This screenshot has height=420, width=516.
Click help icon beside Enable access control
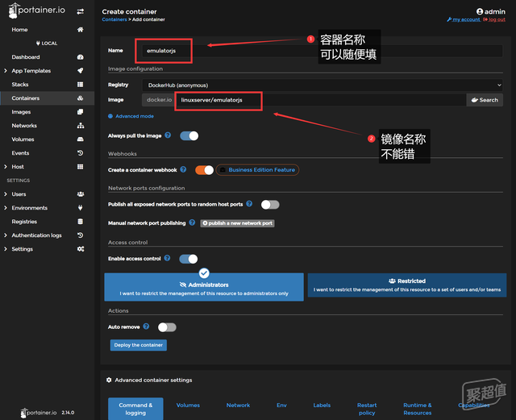[167, 258]
